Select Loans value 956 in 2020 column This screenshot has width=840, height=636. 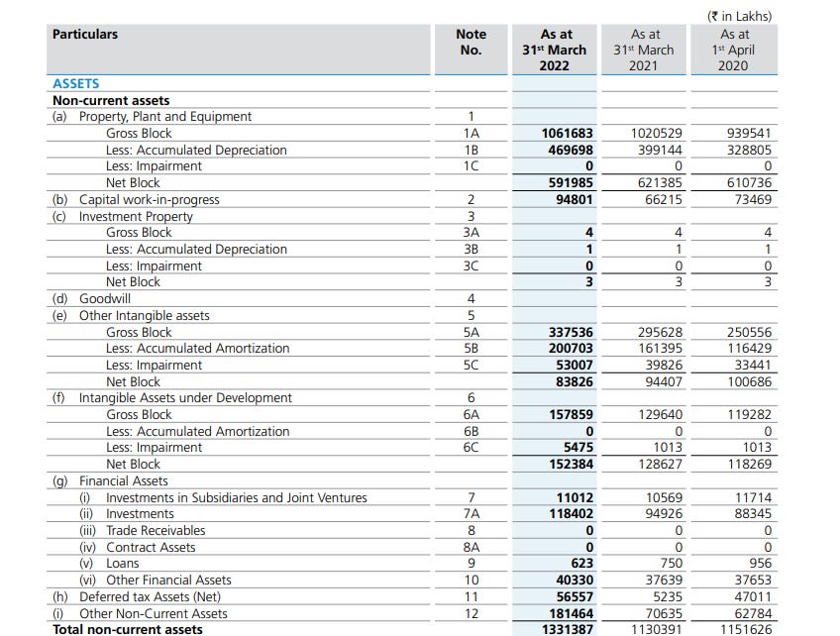click(x=760, y=564)
